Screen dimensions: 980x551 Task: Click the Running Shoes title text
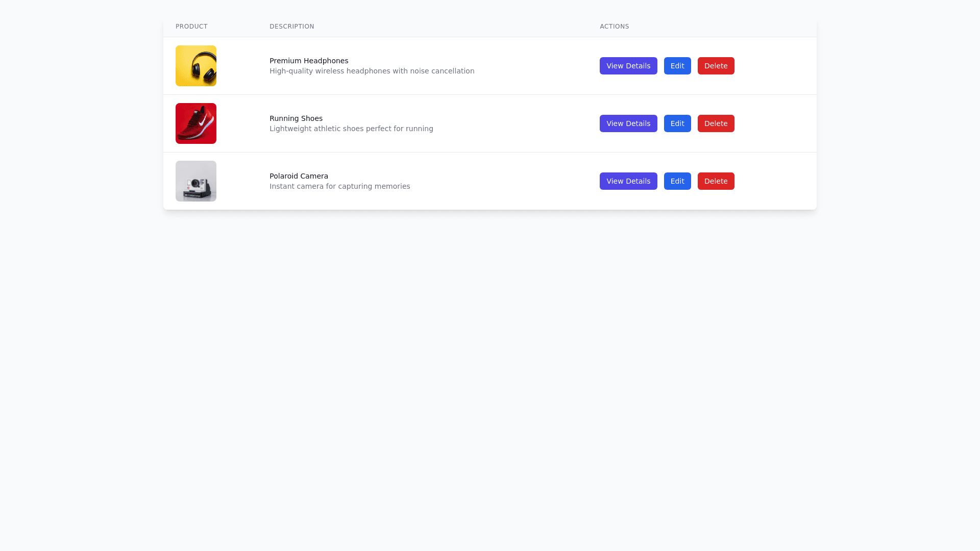296,118
